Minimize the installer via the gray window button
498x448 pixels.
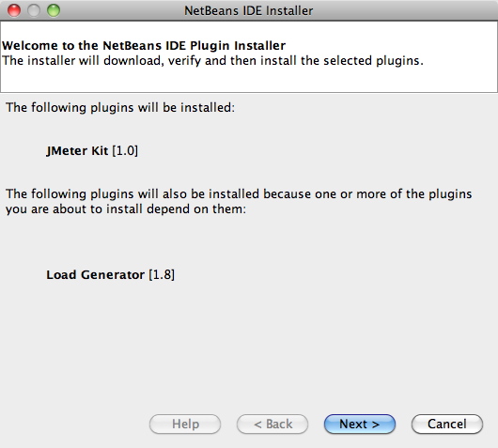[x=34, y=10]
